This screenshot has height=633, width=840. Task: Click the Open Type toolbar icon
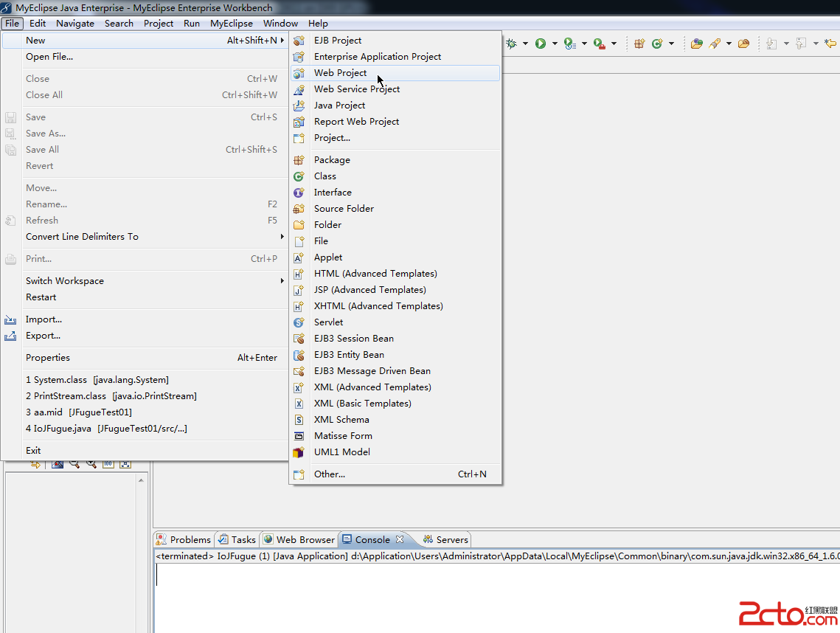[x=696, y=44]
